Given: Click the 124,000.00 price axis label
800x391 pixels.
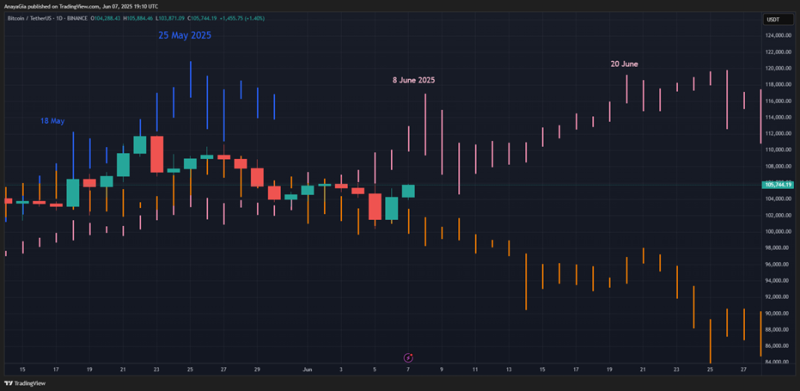Looking at the screenshot, I should coord(777,36).
